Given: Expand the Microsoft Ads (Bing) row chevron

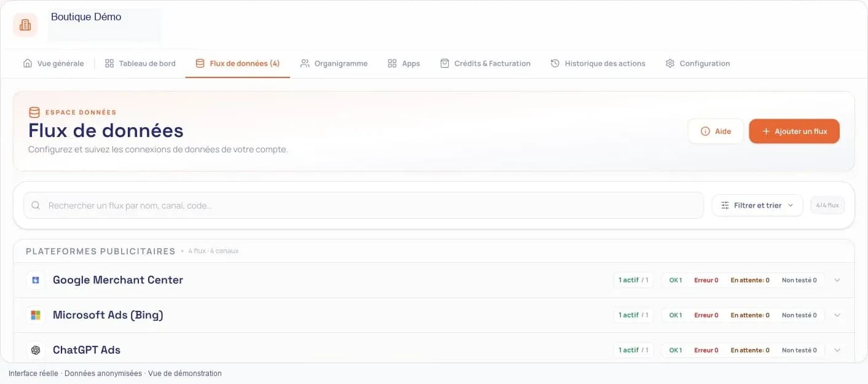Looking at the screenshot, I should click(x=837, y=315).
